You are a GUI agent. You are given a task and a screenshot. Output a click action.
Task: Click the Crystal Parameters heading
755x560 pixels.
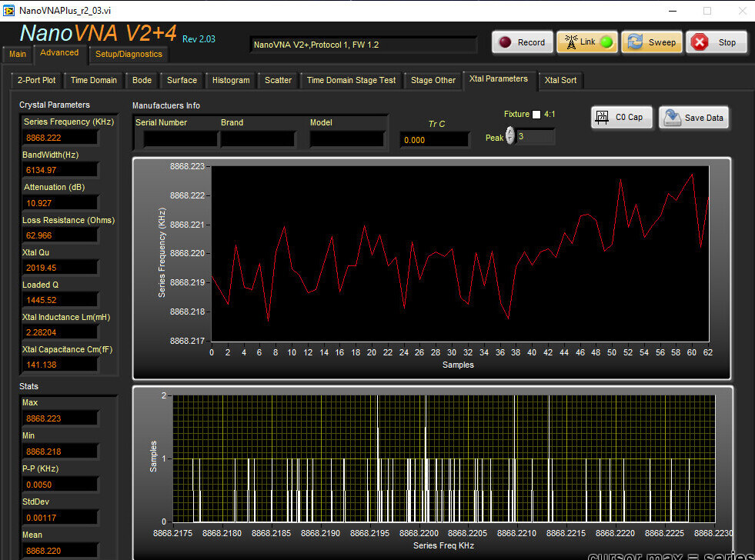[55, 105]
